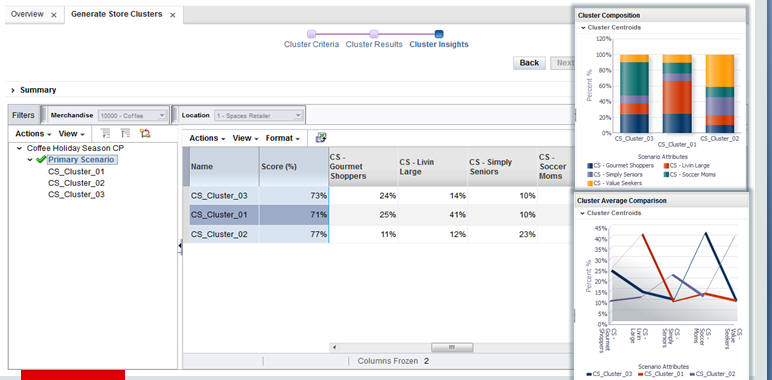Click the Score (%) column header
Screen dimensions: 772x380
[294, 166]
